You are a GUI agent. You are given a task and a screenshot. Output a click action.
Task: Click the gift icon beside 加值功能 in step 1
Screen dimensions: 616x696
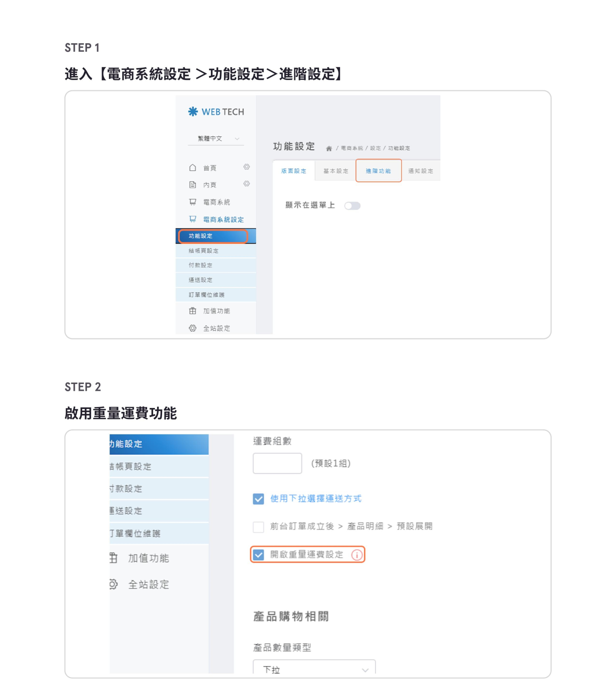(192, 311)
